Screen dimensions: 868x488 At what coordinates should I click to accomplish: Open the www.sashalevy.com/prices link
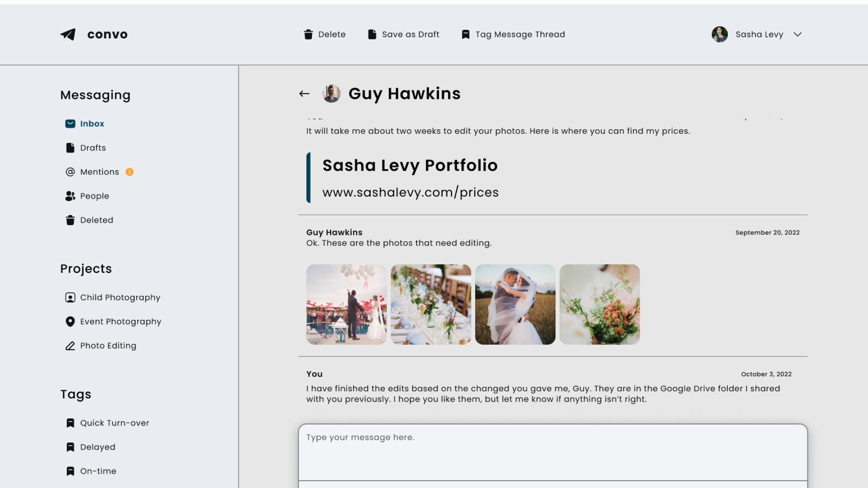point(410,192)
